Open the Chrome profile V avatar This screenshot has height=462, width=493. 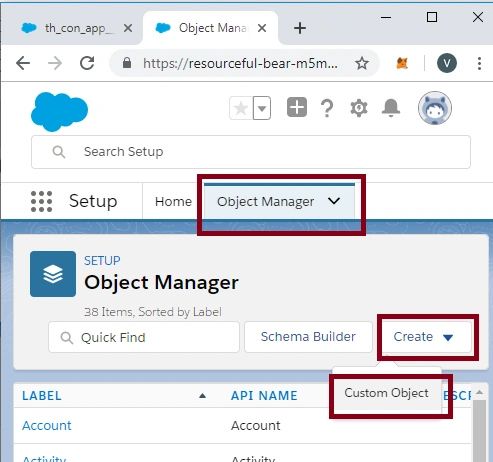447,63
